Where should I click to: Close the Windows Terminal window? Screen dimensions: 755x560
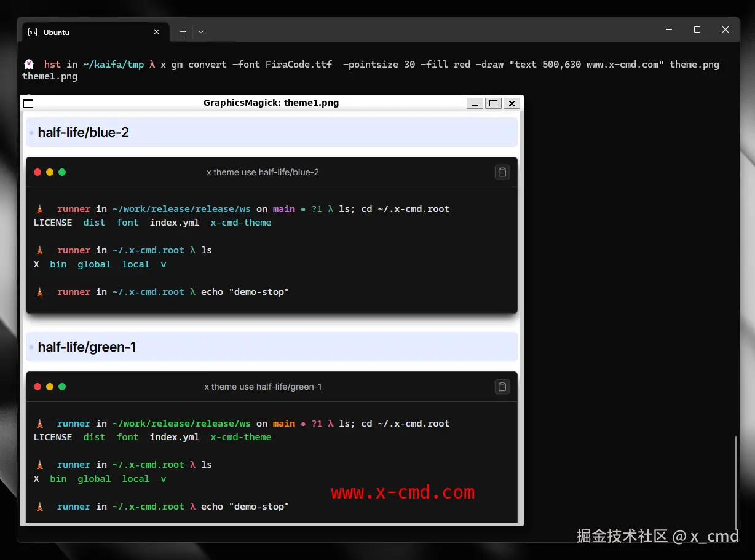click(725, 30)
